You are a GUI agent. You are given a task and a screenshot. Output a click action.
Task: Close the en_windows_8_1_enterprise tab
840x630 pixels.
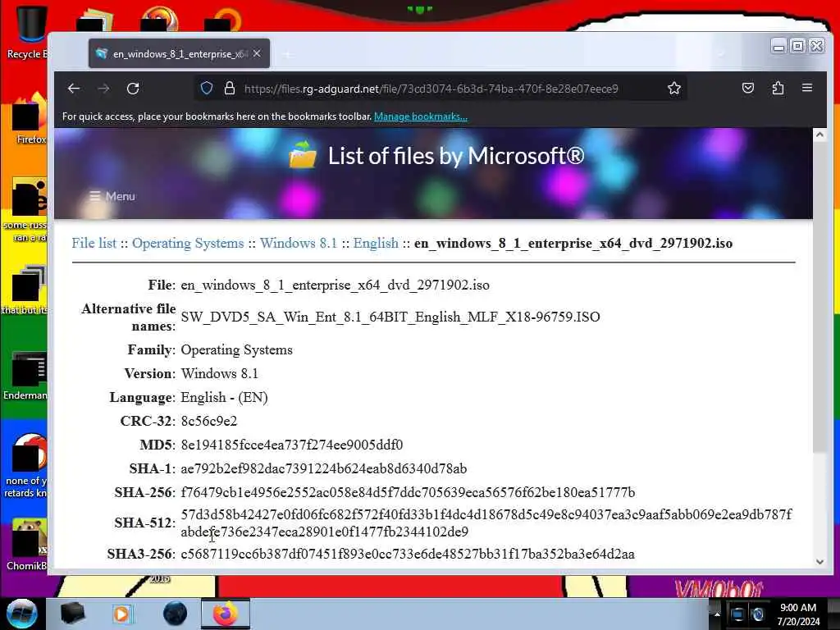257,53
